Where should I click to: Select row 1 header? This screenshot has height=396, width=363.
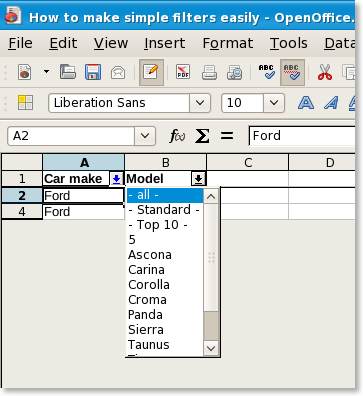coord(22,179)
